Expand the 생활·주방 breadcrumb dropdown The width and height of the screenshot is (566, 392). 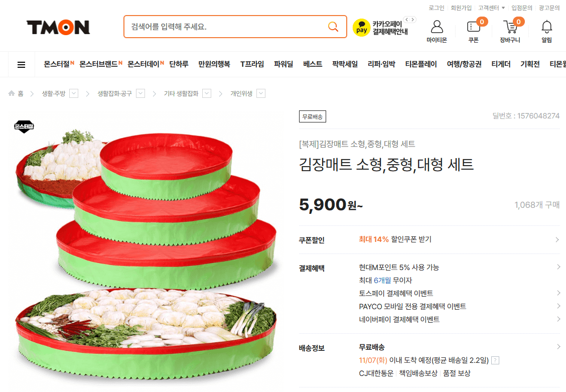click(74, 93)
